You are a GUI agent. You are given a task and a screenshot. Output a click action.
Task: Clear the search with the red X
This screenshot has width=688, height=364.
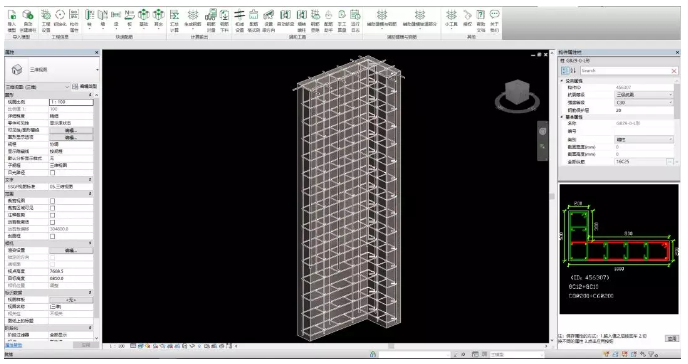pyautogui.click(x=674, y=71)
